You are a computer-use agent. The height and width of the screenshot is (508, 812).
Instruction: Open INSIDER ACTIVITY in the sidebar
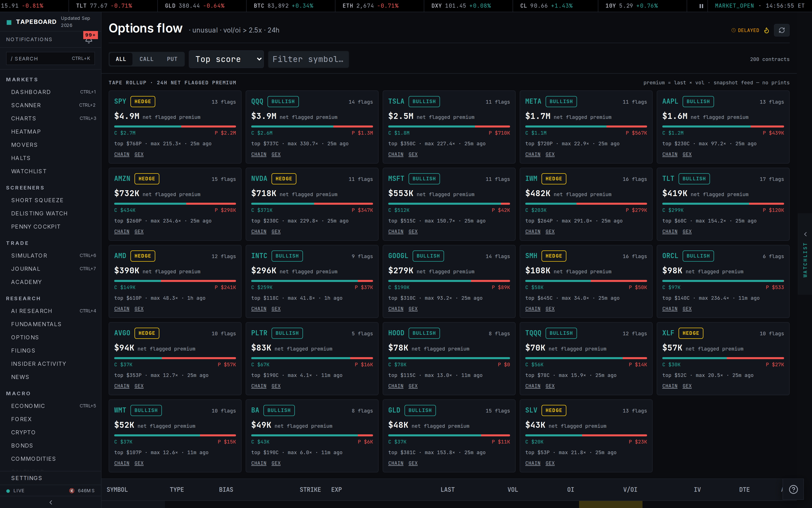coord(51,364)
